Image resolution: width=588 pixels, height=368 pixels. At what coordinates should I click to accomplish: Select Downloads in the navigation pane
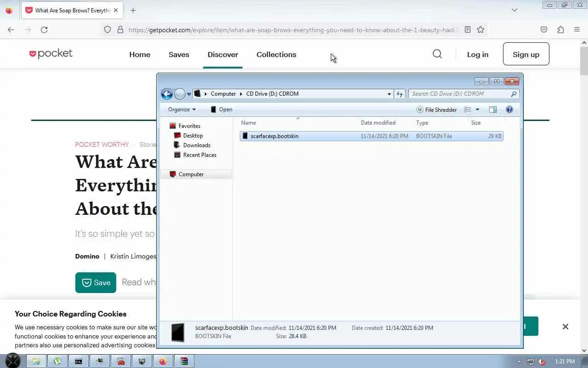coord(197,145)
